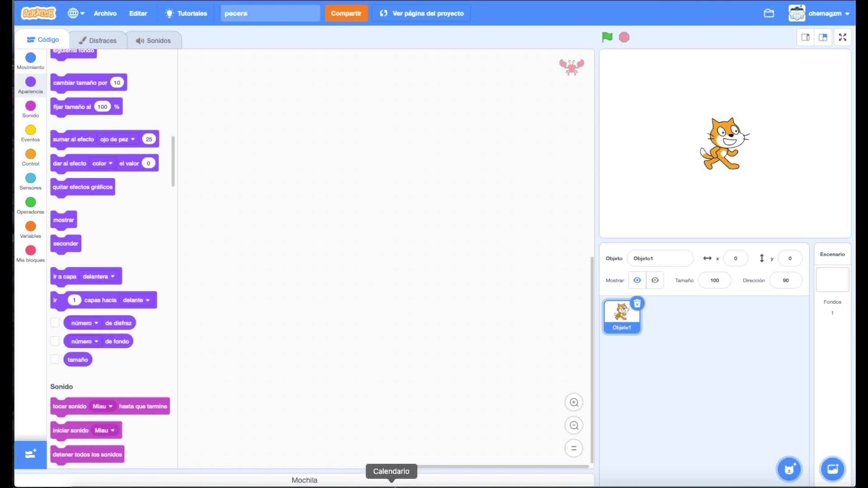The height and width of the screenshot is (488, 868).
Task: Click the green flag to run project
Action: 607,37
